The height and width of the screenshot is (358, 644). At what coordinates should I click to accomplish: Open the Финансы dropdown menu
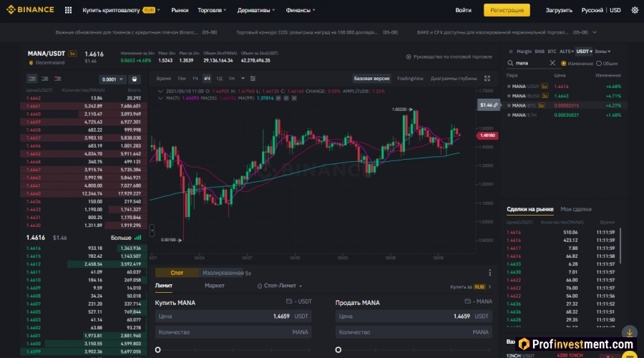tap(301, 10)
